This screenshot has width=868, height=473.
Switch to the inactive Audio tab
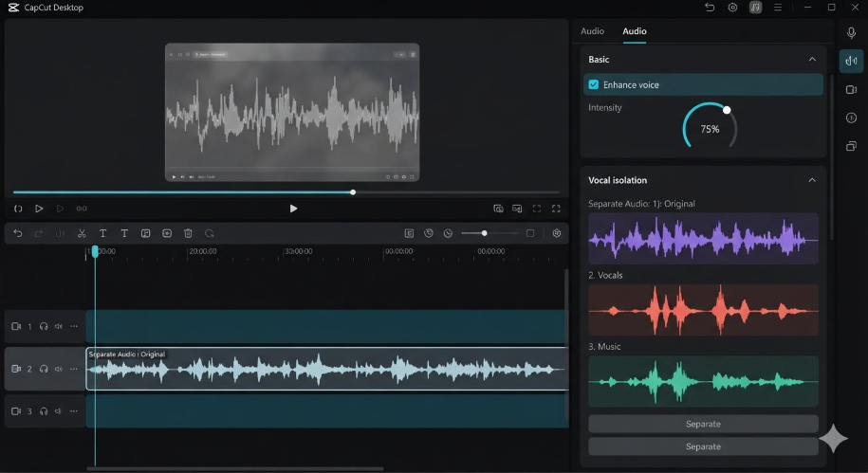592,31
